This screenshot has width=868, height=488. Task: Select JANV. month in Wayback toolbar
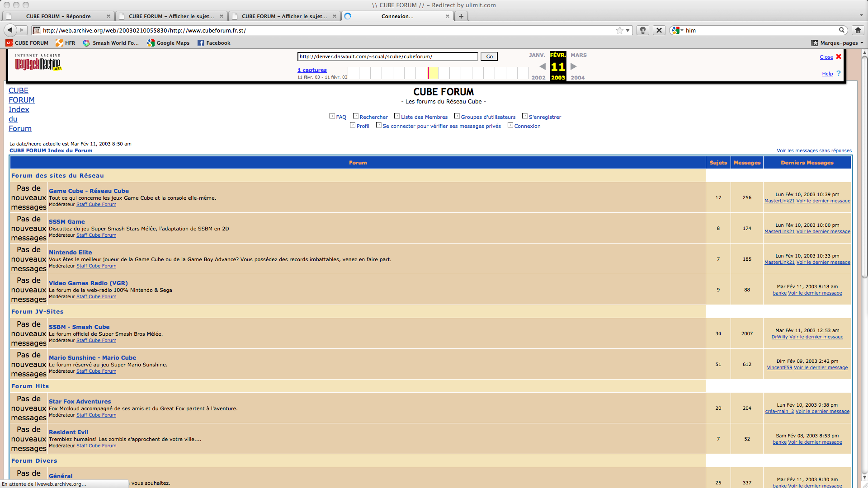pyautogui.click(x=537, y=55)
